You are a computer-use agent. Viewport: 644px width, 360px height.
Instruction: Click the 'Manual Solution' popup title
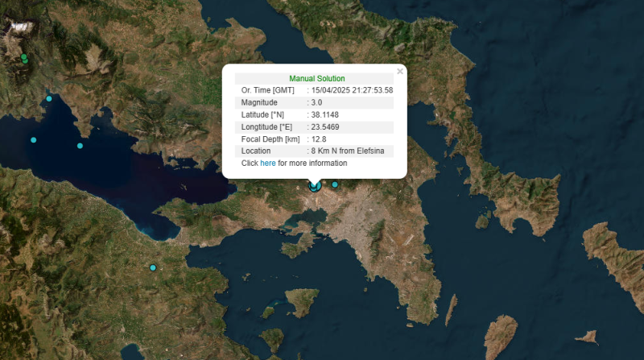tap(316, 78)
